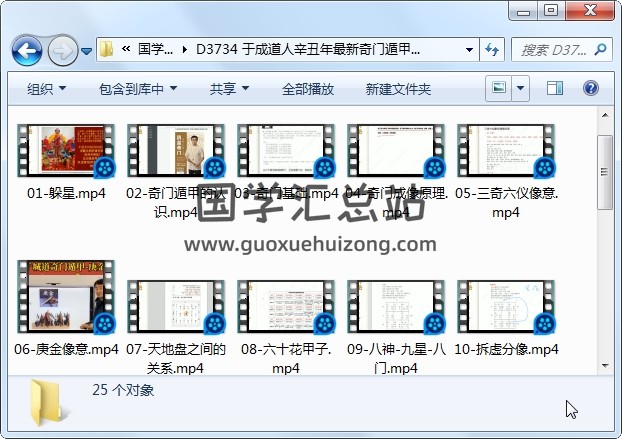Click the refresh button beside address bar
622x439 pixels.
(492, 49)
